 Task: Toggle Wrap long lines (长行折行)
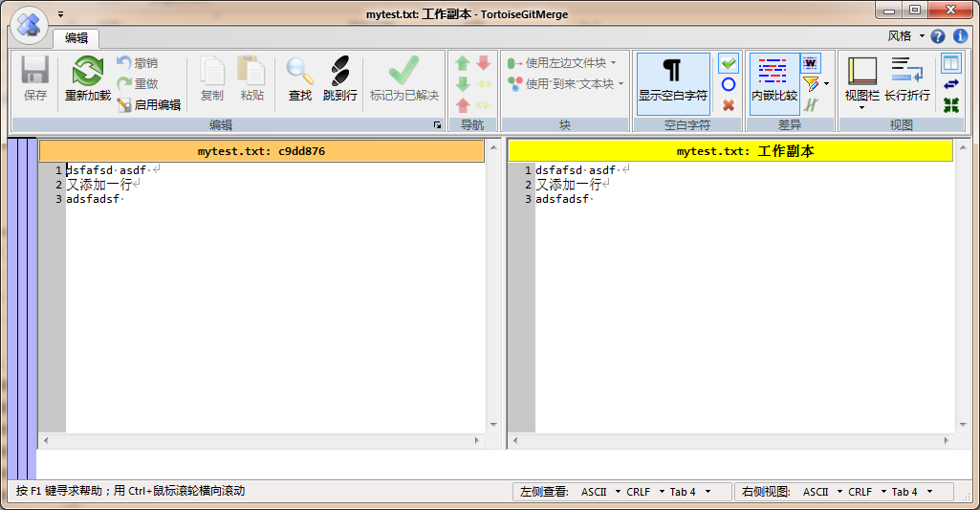click(907, 78)
